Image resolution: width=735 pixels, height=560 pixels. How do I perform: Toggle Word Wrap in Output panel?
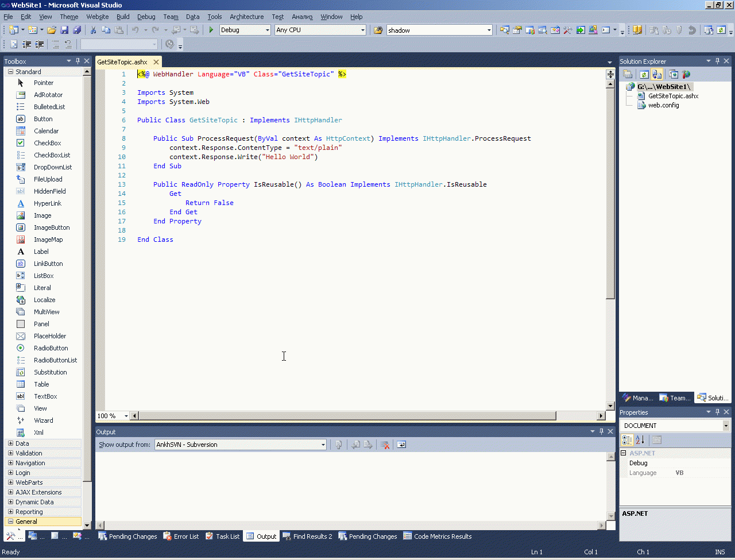coord(401,445)
